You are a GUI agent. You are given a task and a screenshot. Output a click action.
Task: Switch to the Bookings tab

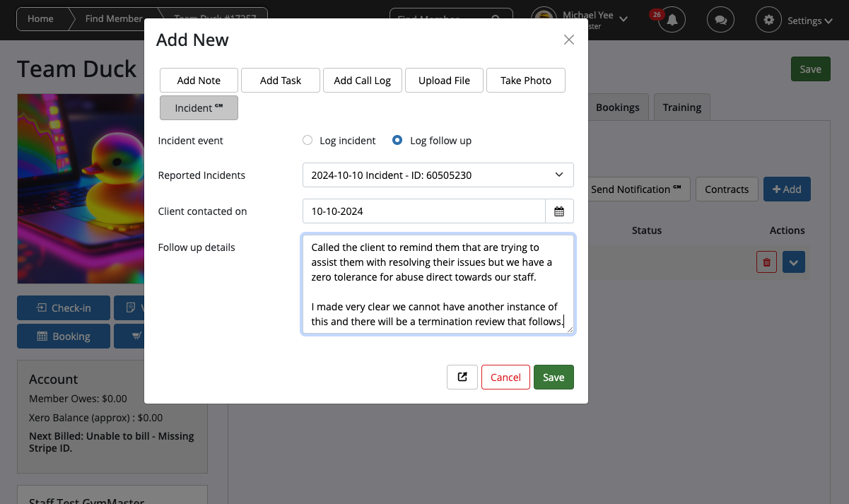pos(617,107)
